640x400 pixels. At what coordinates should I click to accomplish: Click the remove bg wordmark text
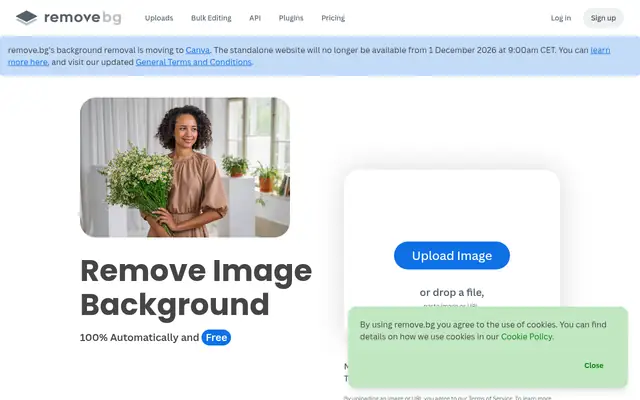tap(83, 18)
